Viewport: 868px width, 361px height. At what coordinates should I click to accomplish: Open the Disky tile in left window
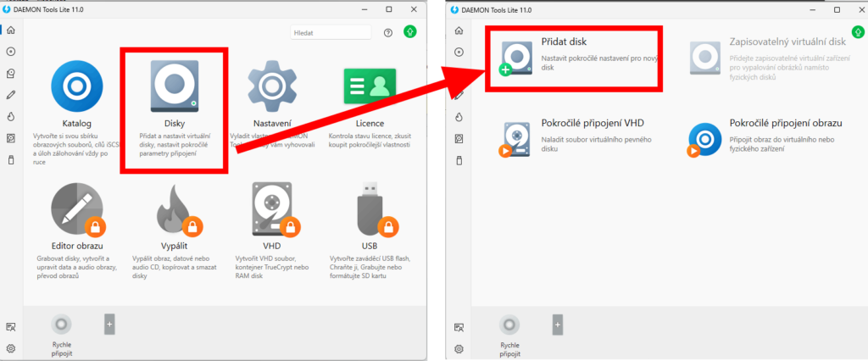point(173,110)
